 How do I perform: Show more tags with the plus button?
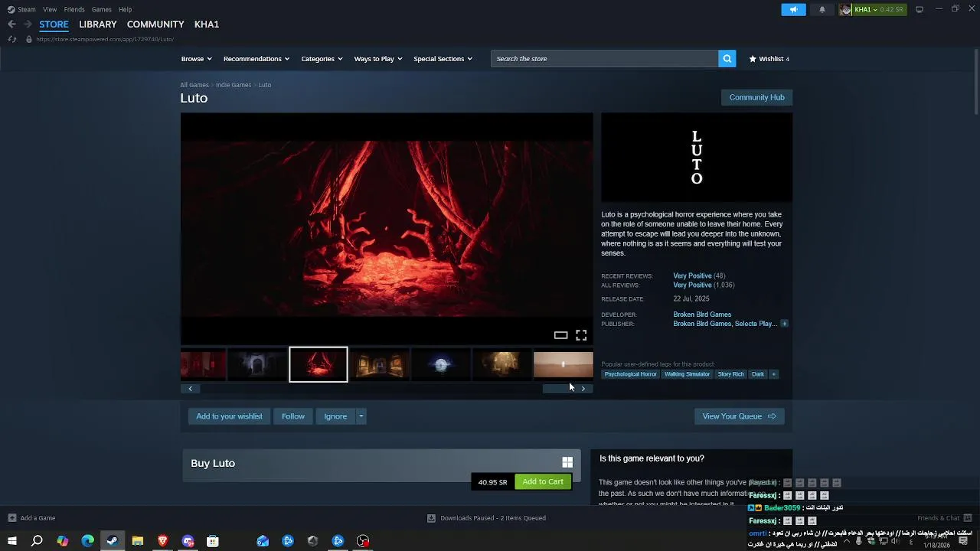(773, 374)
